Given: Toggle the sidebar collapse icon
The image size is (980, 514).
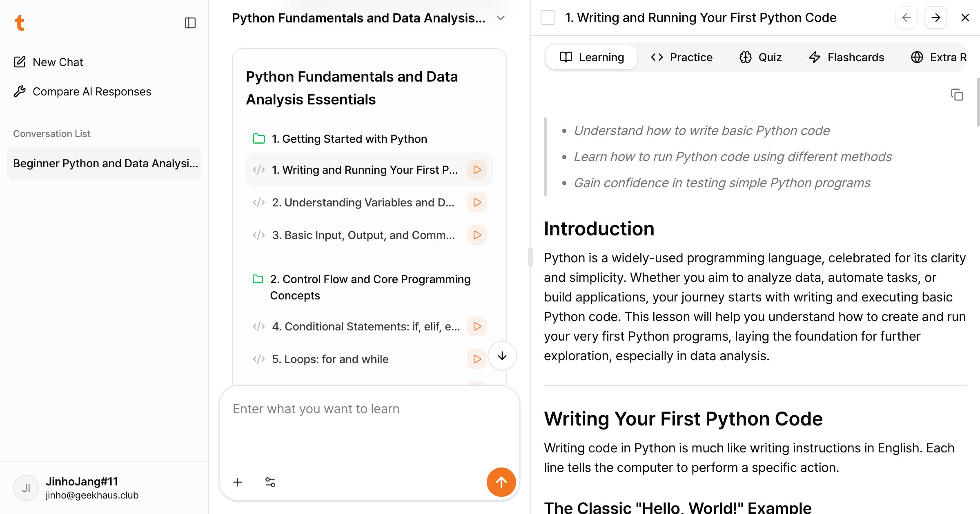Looking at the screenshot, I should (x=190, y=23).
